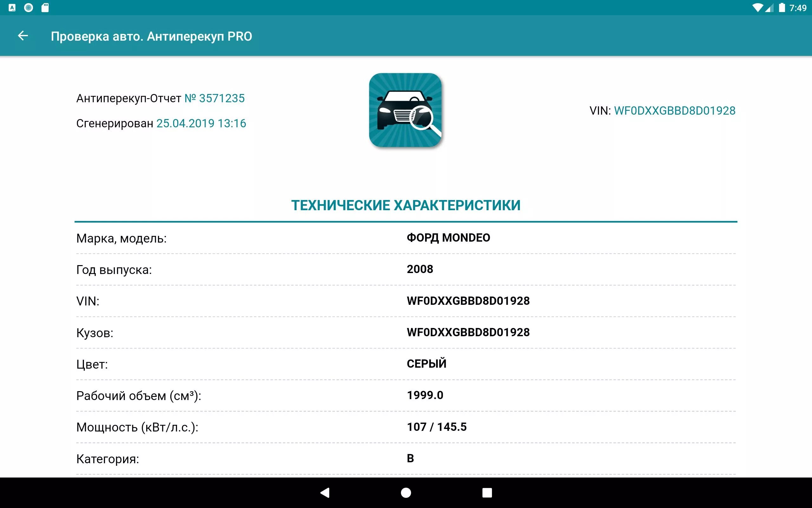The width and height of the screenshot is (812, 508).
Task: Tap the label 'Марка, модель:'
Action: (121, 238)
